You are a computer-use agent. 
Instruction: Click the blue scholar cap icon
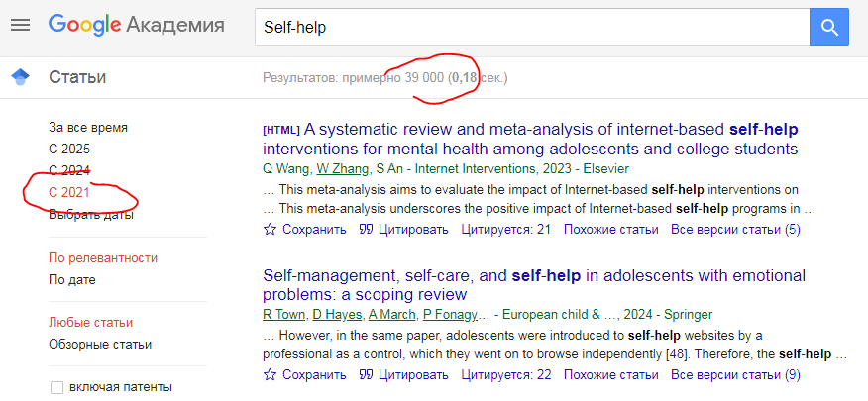[20, 77]
